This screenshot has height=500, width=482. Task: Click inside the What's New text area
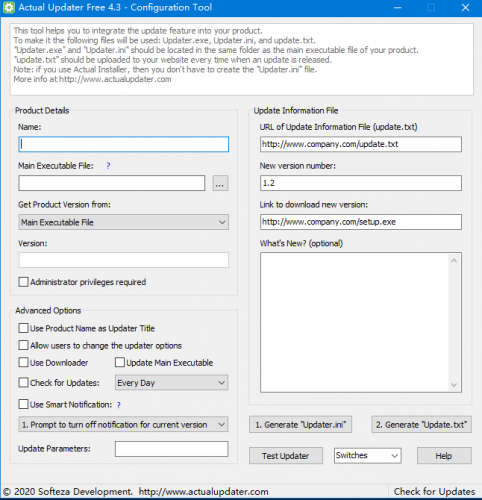[x=354, y=322]
